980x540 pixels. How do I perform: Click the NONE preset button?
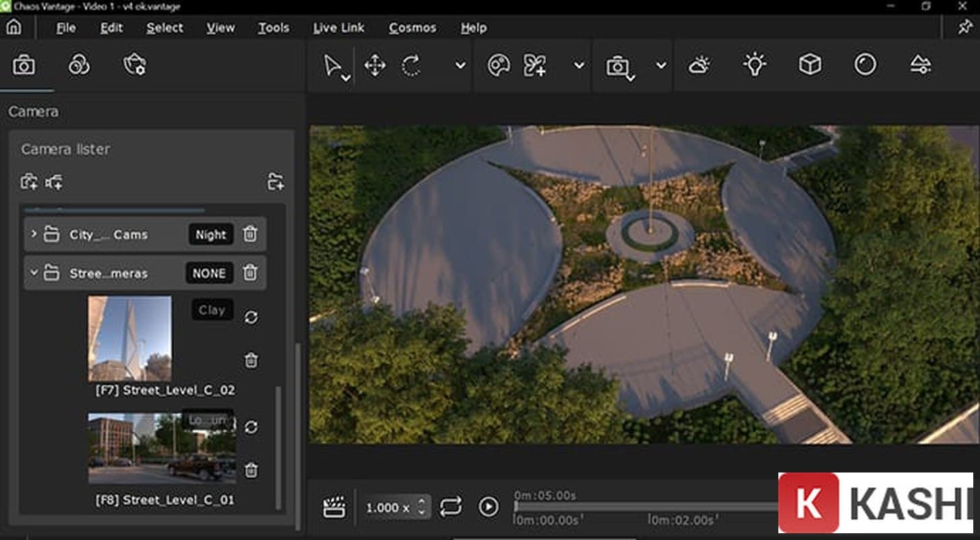click(x=209, y=273)
